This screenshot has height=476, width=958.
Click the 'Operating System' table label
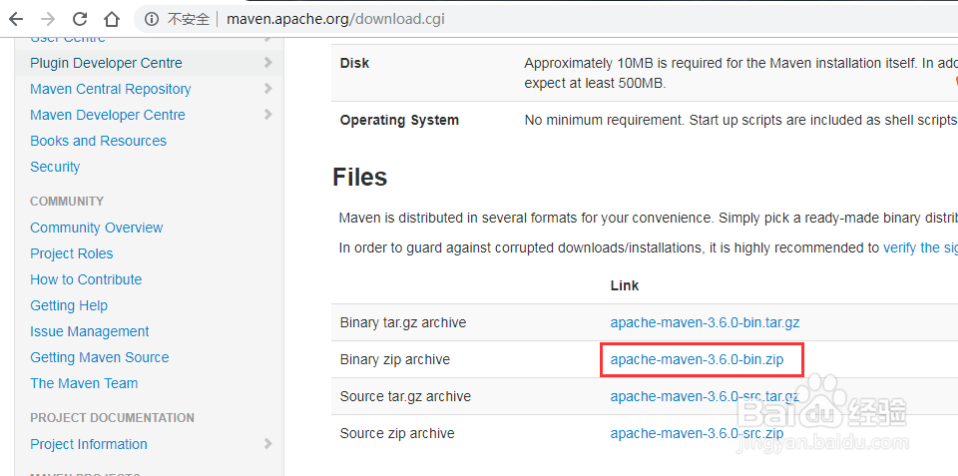pos(399,120)
